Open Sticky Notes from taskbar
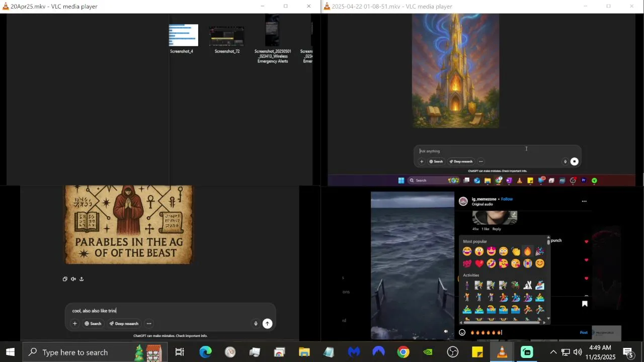Screen dimensions: 644x362 pyautogui.click(x=477, y=352)
